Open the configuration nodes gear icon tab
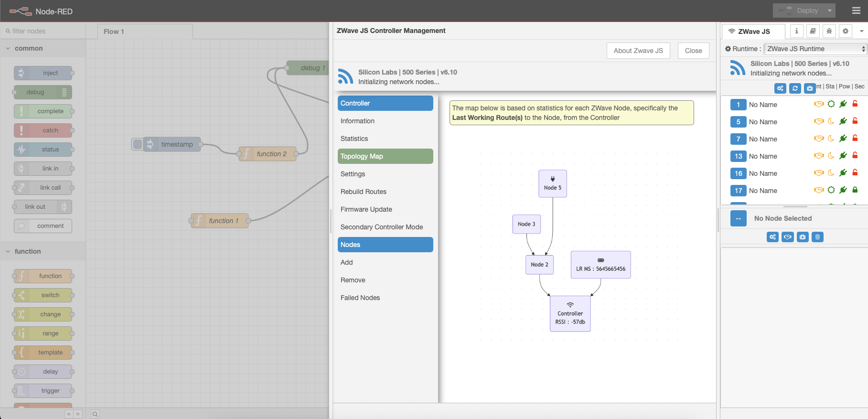 point(846,31)
